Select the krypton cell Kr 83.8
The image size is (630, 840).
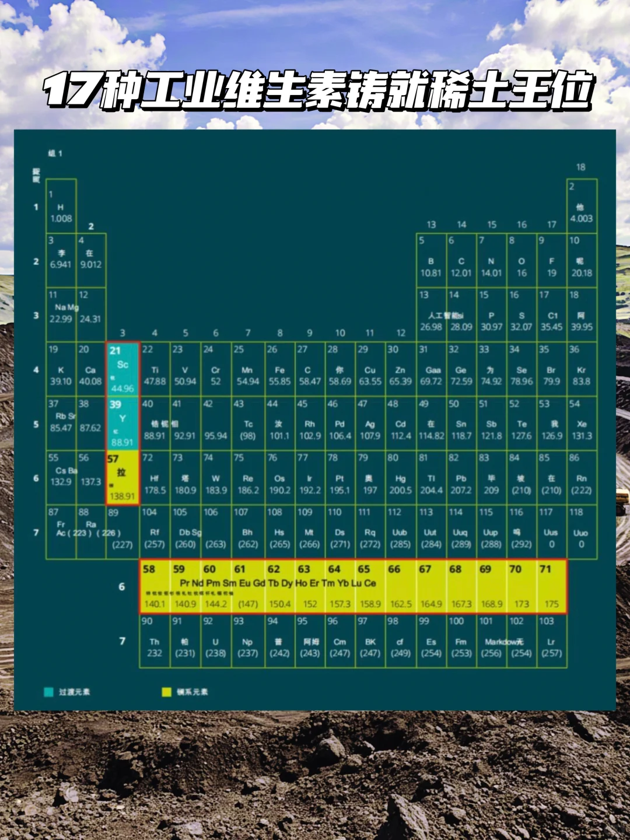[582, 369]
